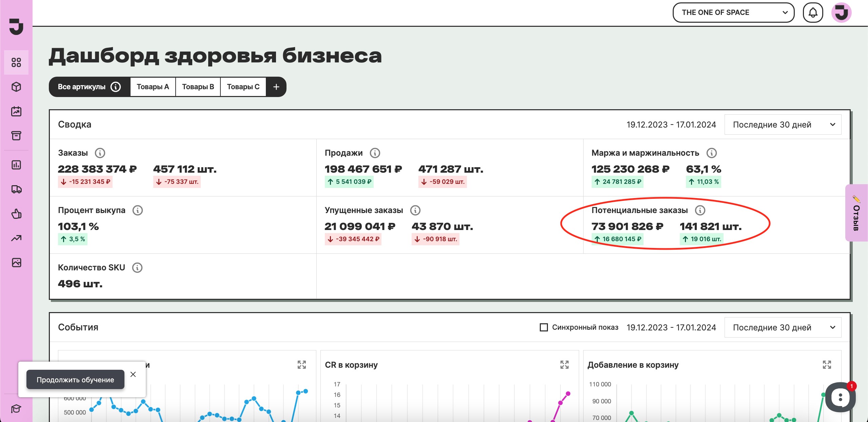Viewport: 868px width, 422px height.
Task: Open notifications bell
Action: pos(813,13)
